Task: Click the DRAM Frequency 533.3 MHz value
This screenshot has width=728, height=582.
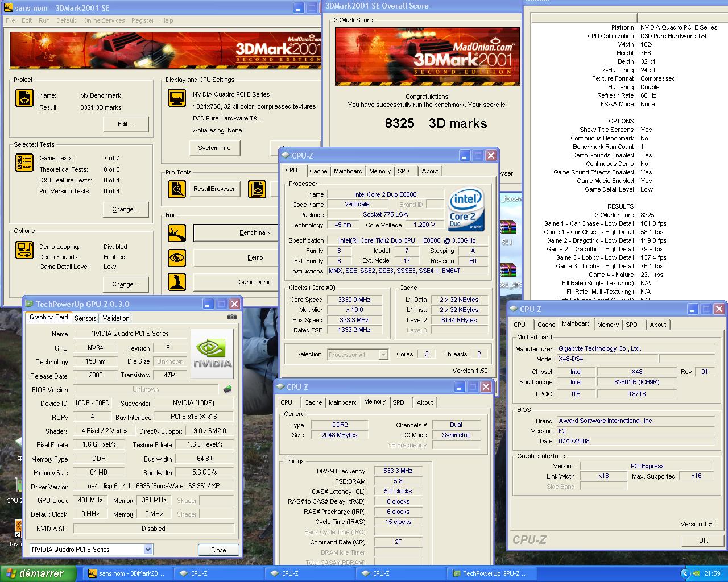Action: point(398,471)
